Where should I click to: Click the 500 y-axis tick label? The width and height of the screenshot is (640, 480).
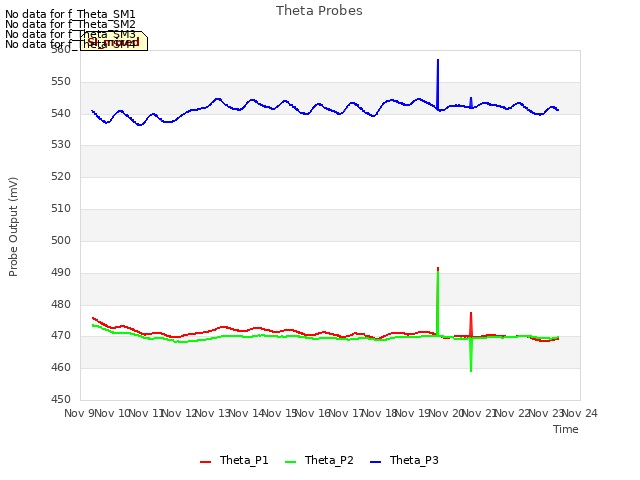pos(61,240)
